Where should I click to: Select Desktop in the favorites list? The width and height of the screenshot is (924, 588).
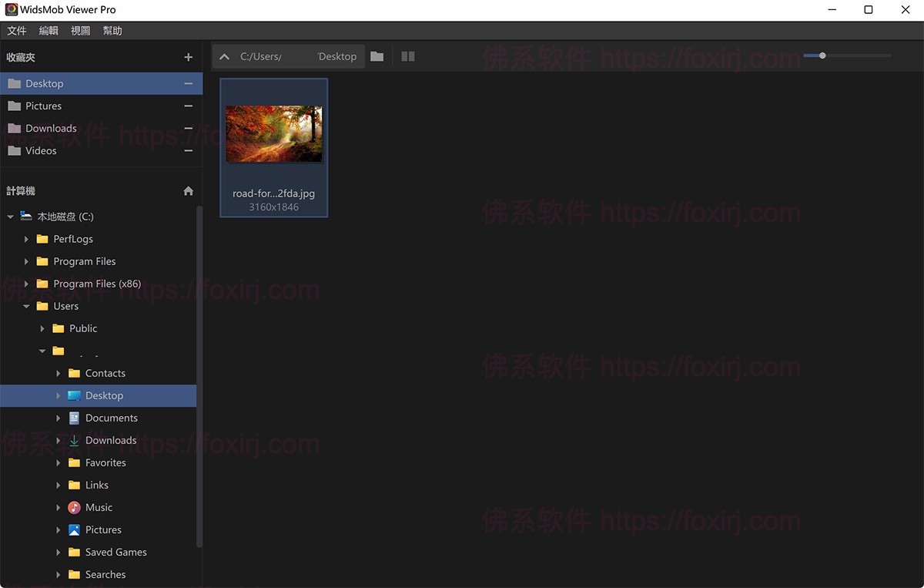click(46, 82)
